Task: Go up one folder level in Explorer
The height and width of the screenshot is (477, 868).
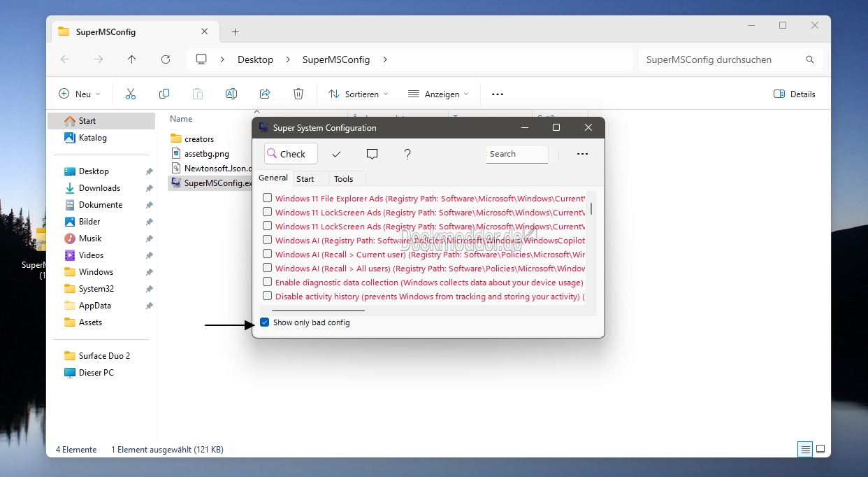Action: [x=132, y=59]
